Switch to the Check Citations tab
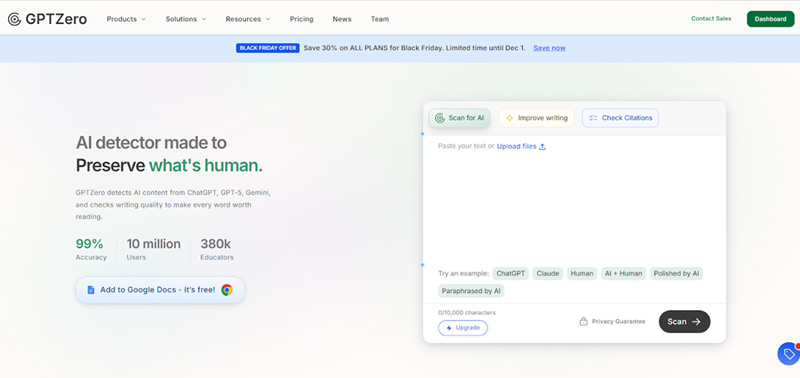The width and height of the screenshot is (800, 378). (x=620, y=118)
